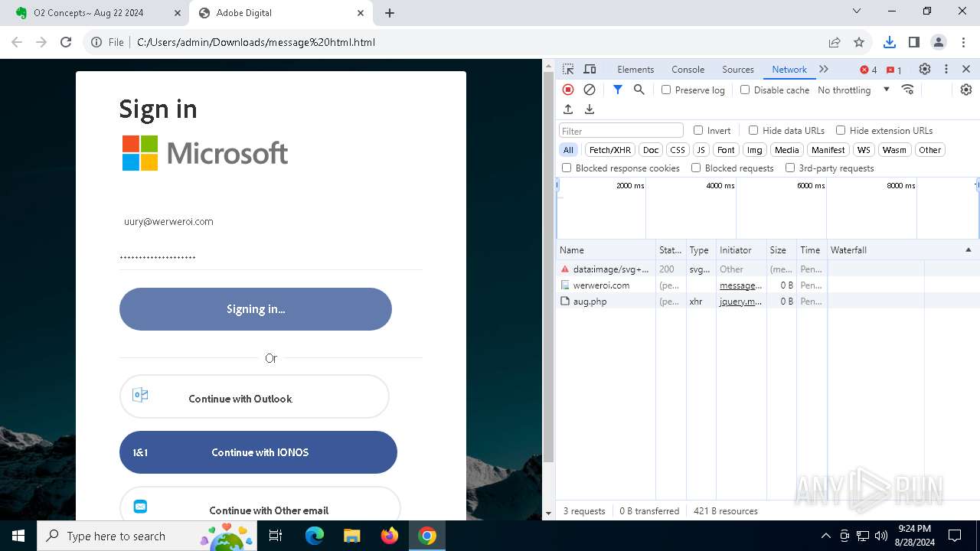
Task: Click Continue with Outlook button
Action: click(x=254, y=396)
